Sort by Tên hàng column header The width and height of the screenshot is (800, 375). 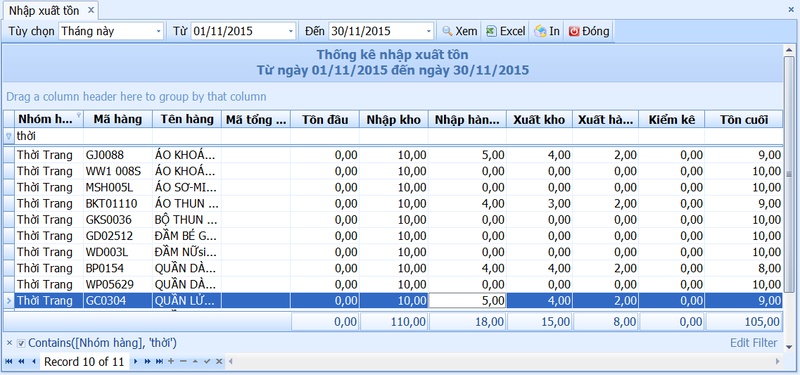[187, 119]
